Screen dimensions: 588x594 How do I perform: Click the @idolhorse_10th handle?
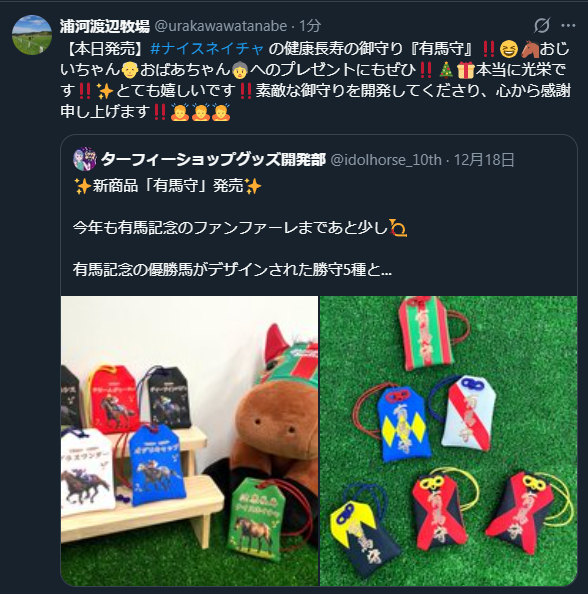tap(386, 159)
